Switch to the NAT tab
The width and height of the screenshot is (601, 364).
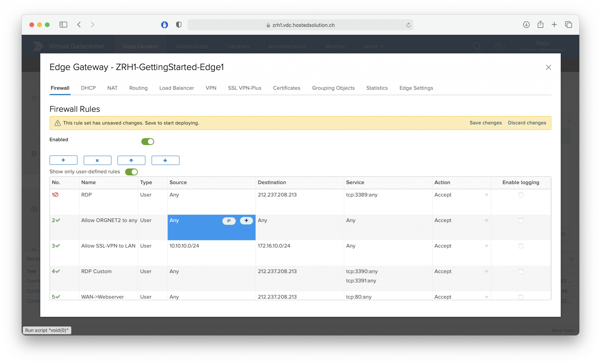pyautogui.click(x=112, y=88)
